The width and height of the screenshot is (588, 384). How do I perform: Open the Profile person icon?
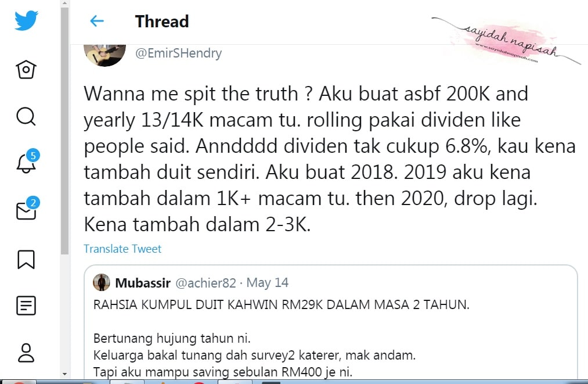pyautogui.click(x=26, y=353)
